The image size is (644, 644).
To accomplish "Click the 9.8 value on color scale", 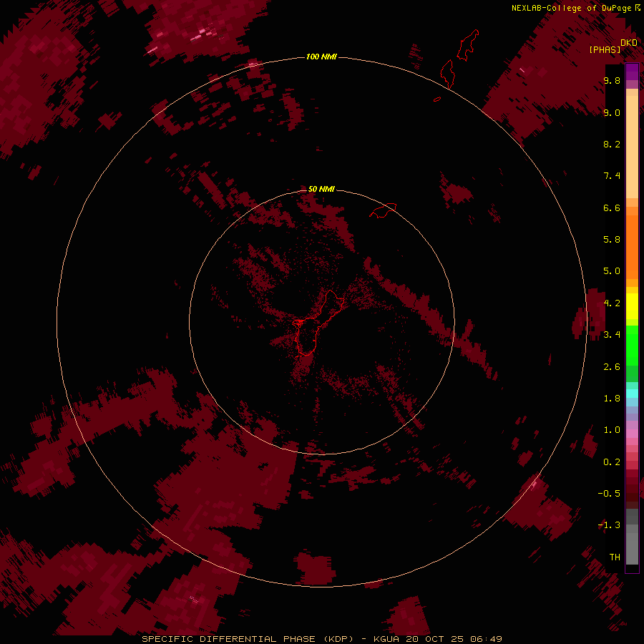I will pyautogui.click(x=612, y=80).
